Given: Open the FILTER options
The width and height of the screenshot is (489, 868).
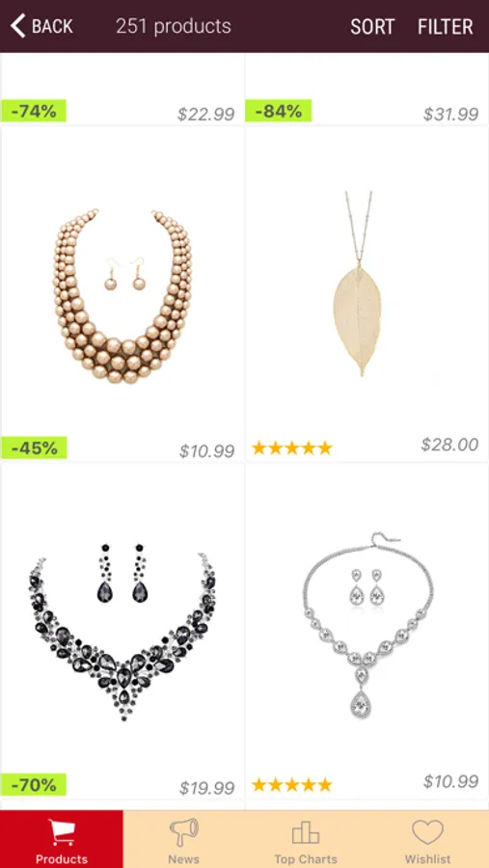Looking at the screenshot, I should pyautogui.click(x=446, y=27).
